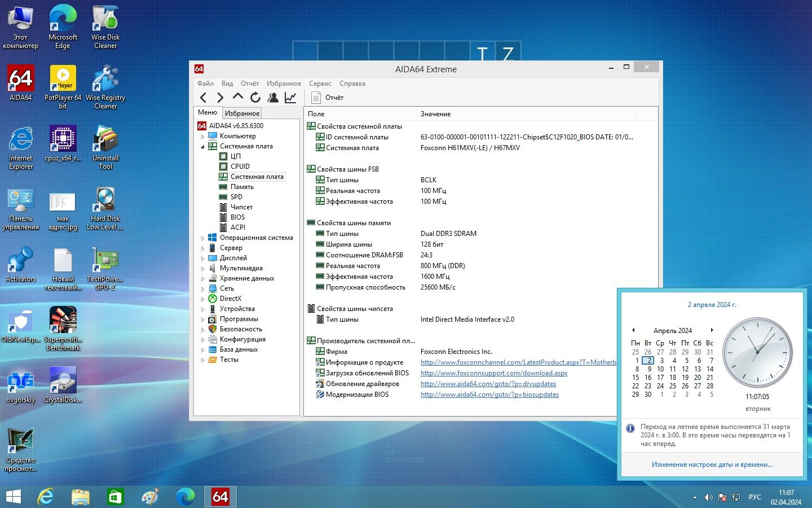Image resolution: width=812 pixels, height=508 pixels.
Task: Go to next month in calendar
Action: tap(712, 330)
